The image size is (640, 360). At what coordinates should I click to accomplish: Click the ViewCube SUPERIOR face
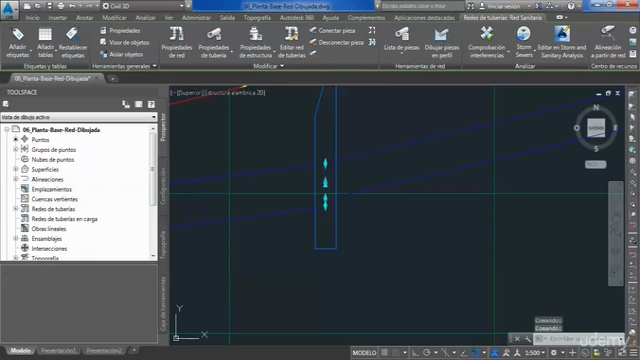596,128
